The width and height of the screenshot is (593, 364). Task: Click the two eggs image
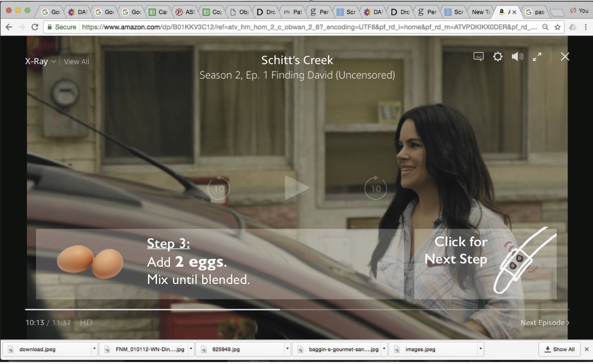tap(90, 262)
